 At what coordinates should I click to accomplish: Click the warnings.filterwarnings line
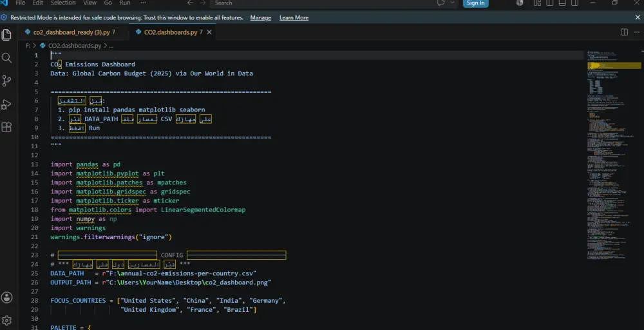pos(111,237)
